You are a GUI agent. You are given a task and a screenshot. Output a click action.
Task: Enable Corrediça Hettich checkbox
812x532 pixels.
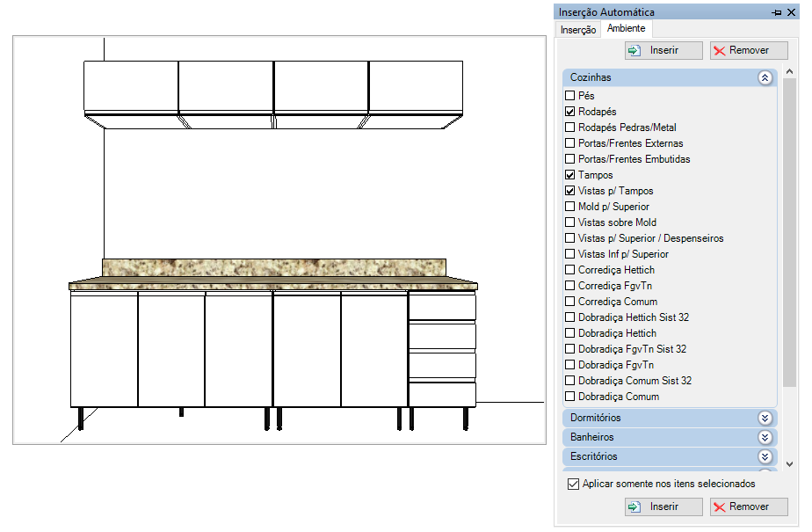570,269
